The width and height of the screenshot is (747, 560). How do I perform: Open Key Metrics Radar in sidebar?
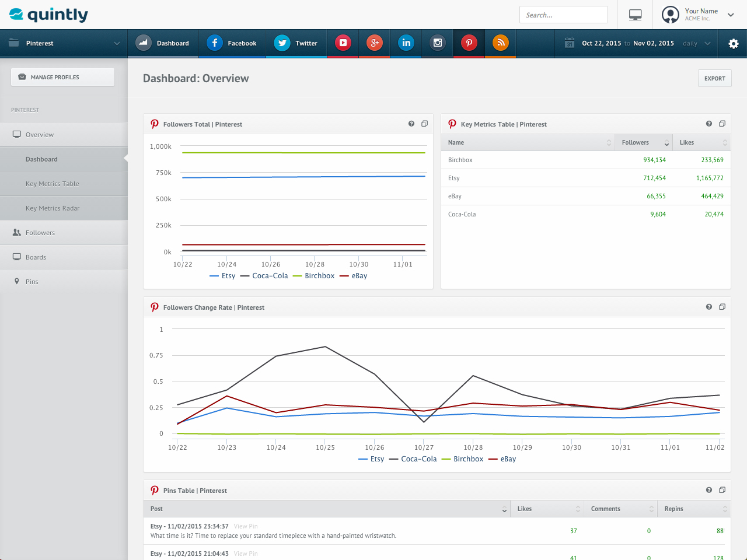click(64, 208)
